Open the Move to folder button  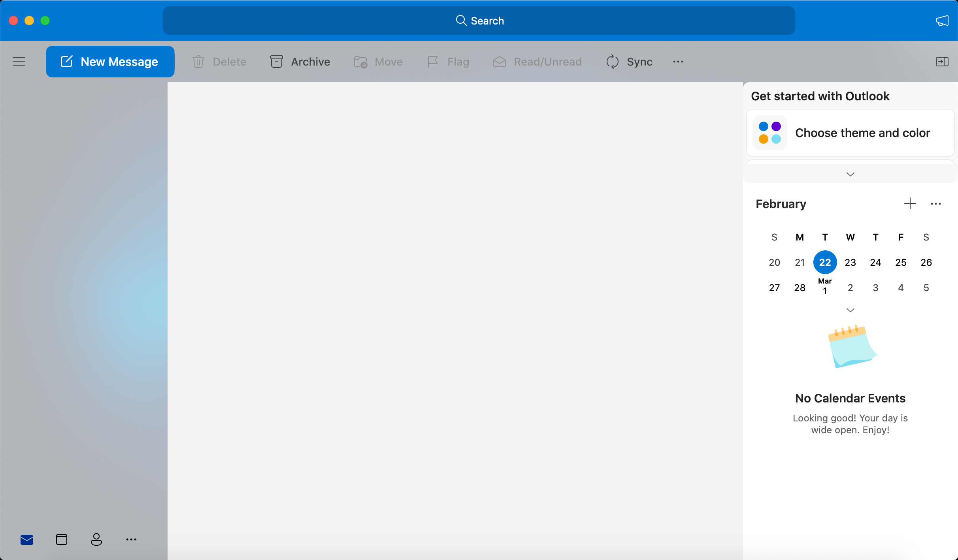click(378, 62)
